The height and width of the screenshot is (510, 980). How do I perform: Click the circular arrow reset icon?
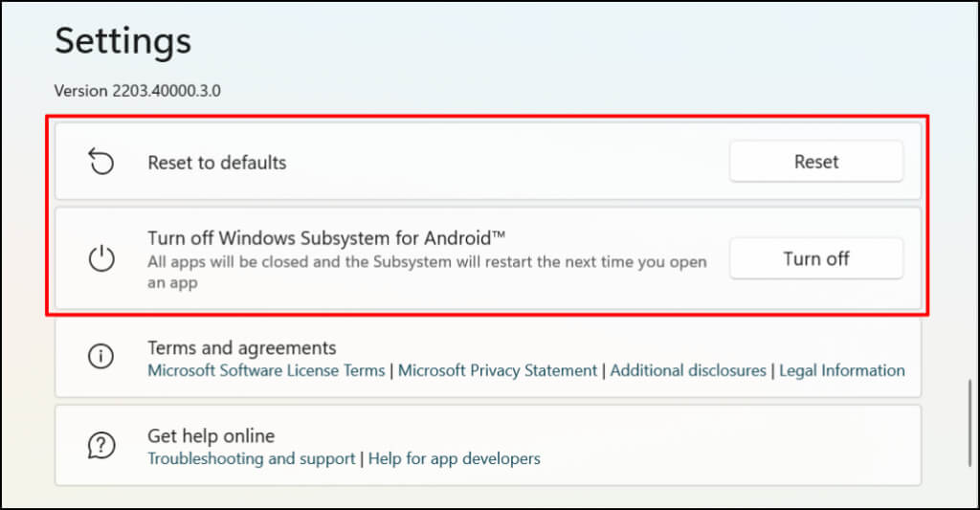[x=100, y=162]
